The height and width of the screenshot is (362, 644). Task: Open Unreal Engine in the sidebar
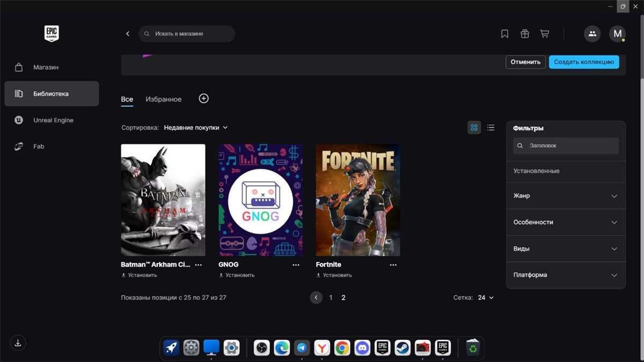(52, 120)
